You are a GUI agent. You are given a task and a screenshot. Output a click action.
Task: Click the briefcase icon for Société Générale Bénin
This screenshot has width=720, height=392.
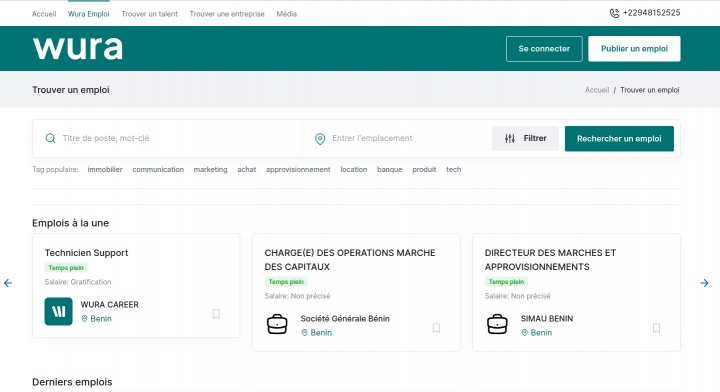click(x=277, y=324)
